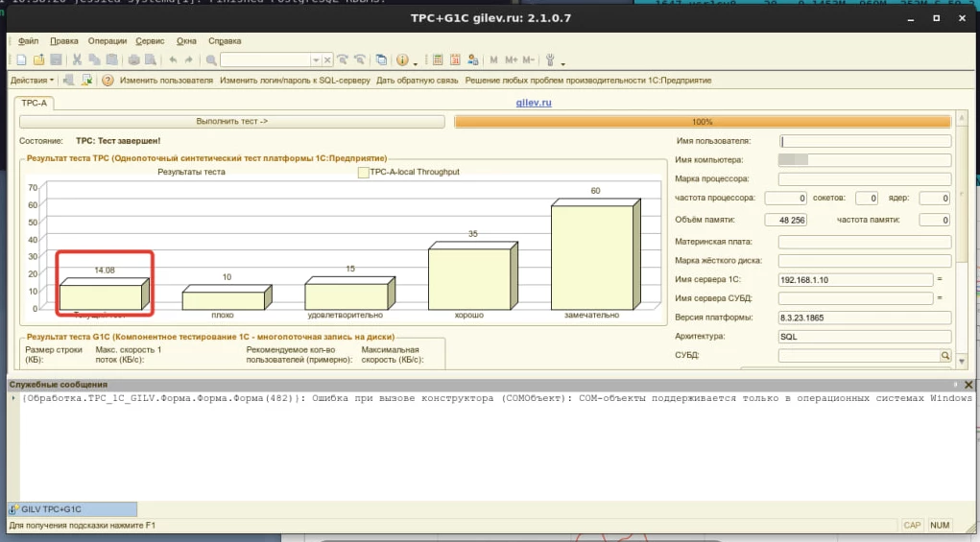
Task: Click the undo arrow icon
Action: tap(173, 60)
